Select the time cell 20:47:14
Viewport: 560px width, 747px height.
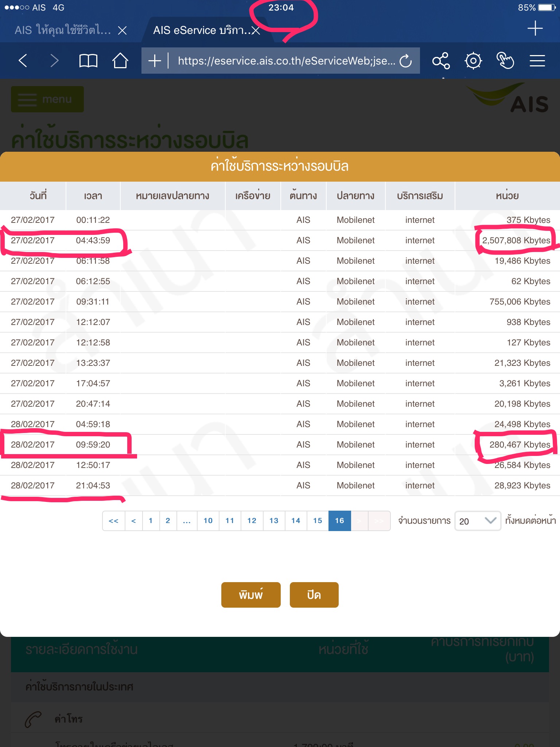[x=93, y=404]
